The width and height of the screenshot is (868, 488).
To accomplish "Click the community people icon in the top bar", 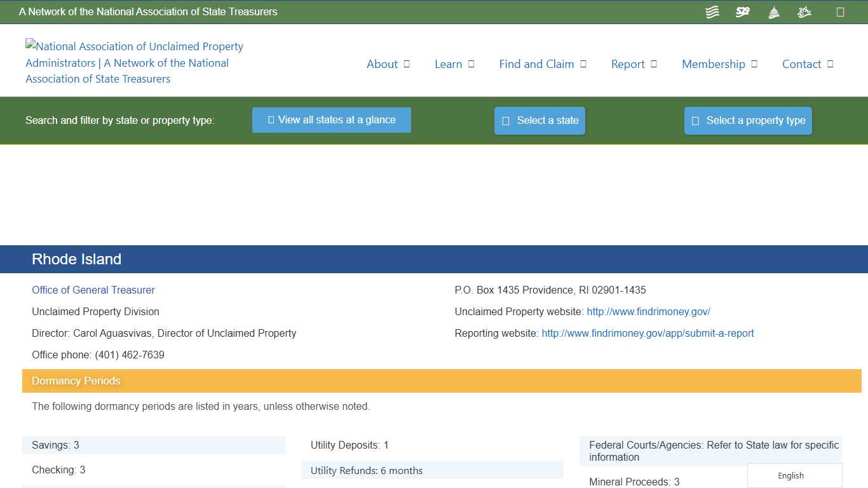I will click(x=804, y=11).
